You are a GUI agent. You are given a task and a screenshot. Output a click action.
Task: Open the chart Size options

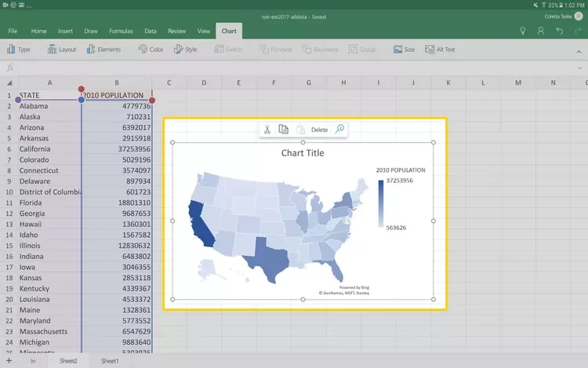405,49
